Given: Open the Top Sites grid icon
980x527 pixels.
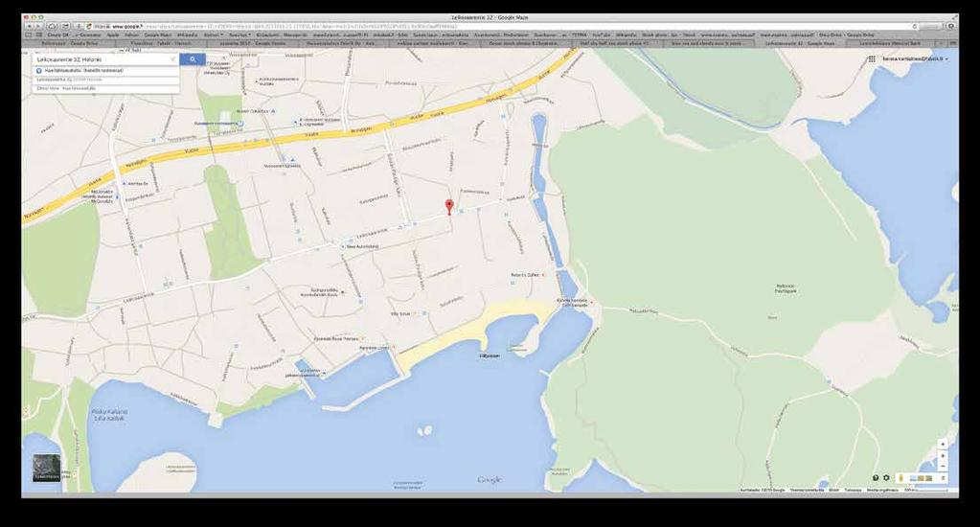Looking at the screenshot, I should point(38,35).
